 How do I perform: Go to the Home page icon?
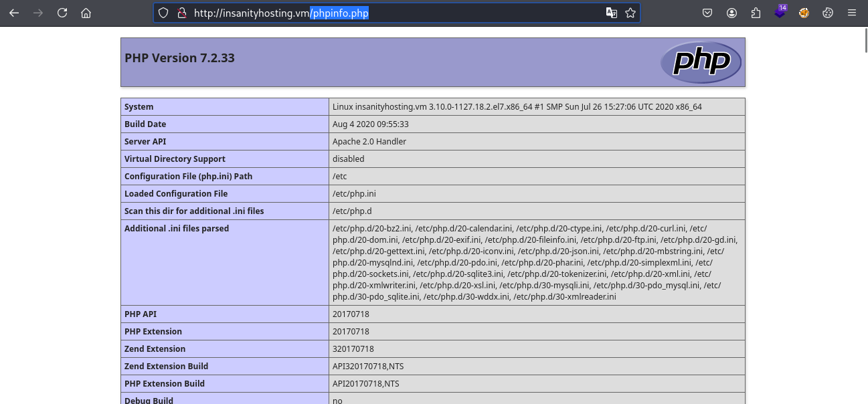click(x=86, y=13)
